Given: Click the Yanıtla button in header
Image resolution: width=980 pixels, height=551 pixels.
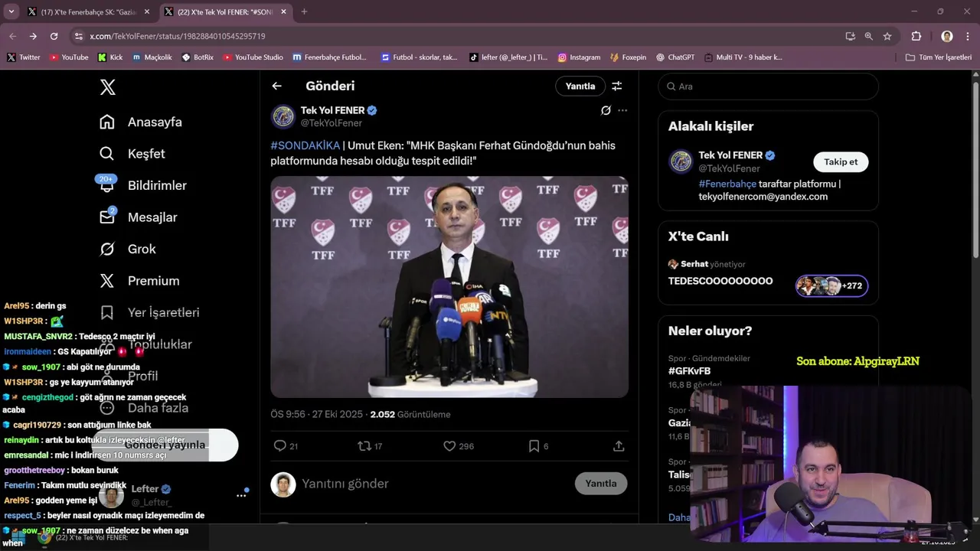Looking at the screenshot, I should coord(580,86).
